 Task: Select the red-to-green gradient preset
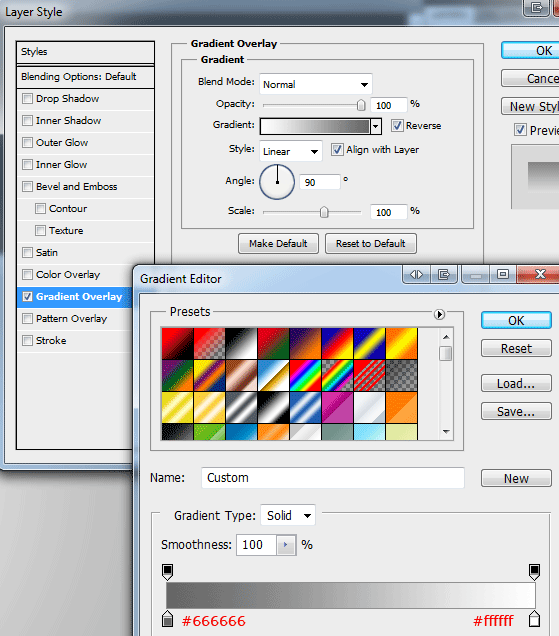(x=273, y=344)
